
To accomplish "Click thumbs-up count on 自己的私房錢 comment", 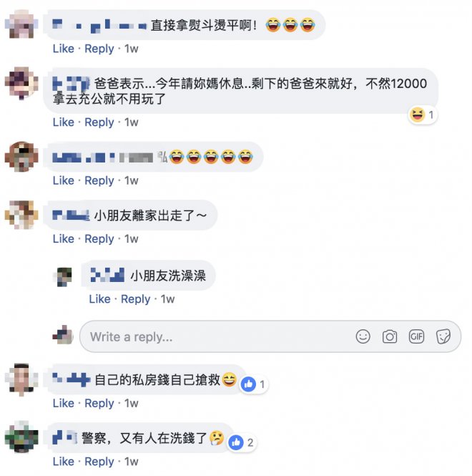I will coord(252,384).
